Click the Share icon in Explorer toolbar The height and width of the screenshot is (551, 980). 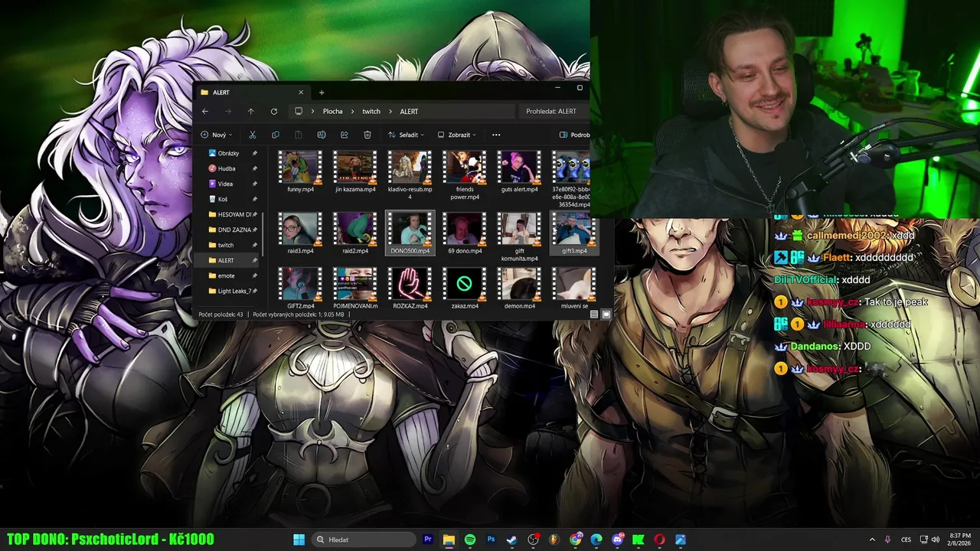point(344,135)
